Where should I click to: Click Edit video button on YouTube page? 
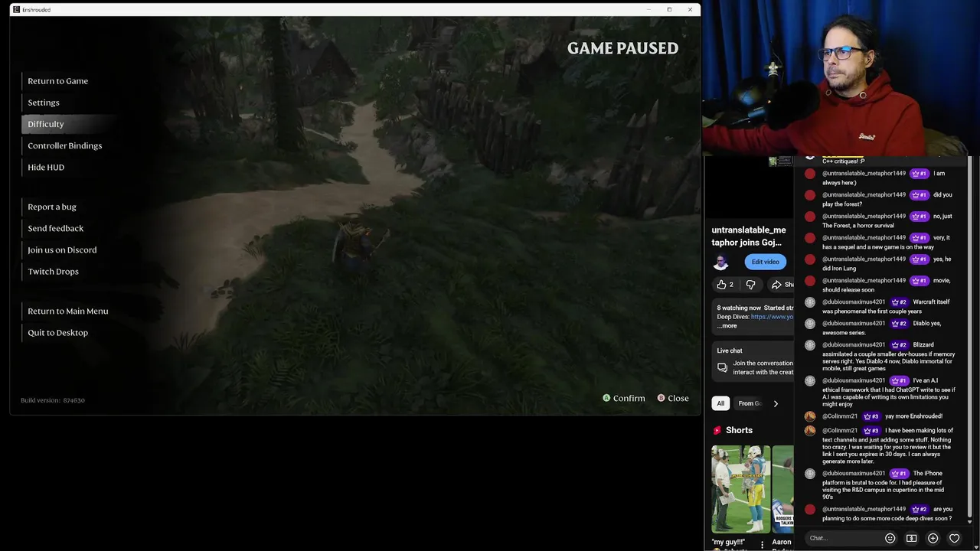point(765,262)
